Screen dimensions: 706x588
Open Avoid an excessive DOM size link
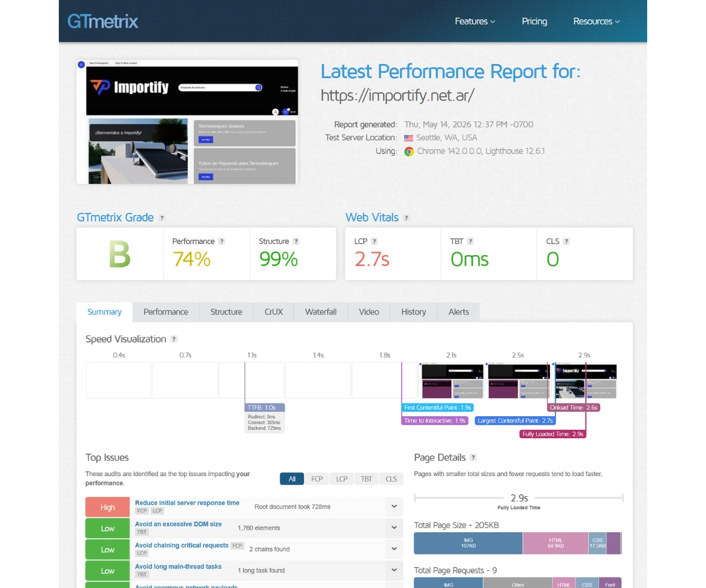[x=178, y=524]
